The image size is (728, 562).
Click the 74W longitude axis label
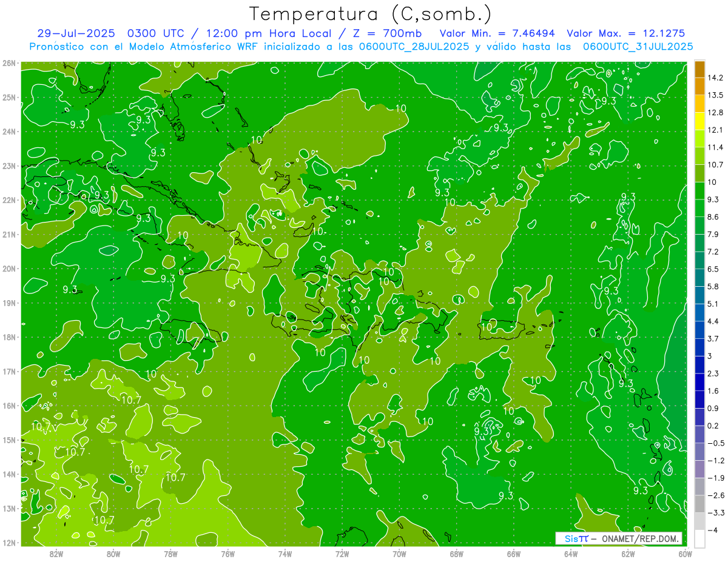(285, 554)
